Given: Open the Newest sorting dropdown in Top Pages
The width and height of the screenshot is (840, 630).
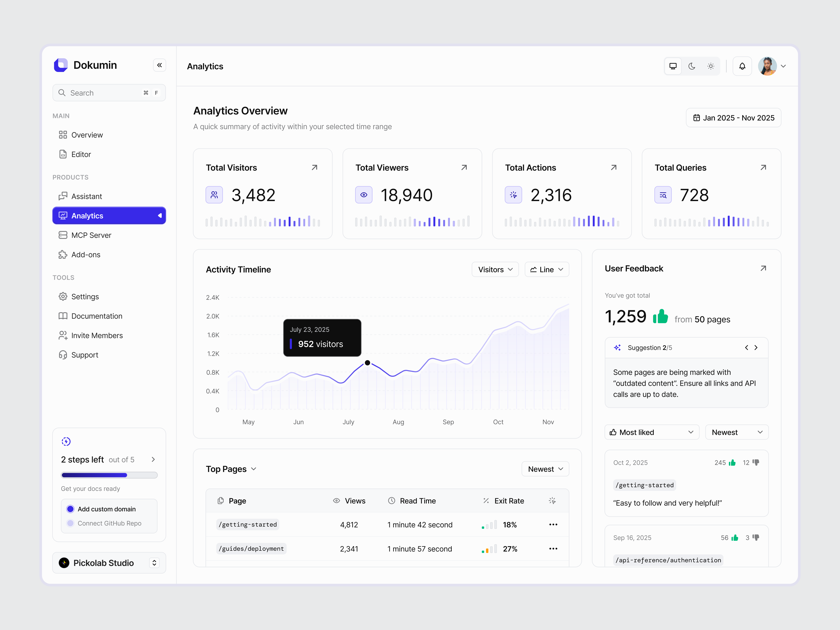Looking at the screenshot, I should point(545,469).
